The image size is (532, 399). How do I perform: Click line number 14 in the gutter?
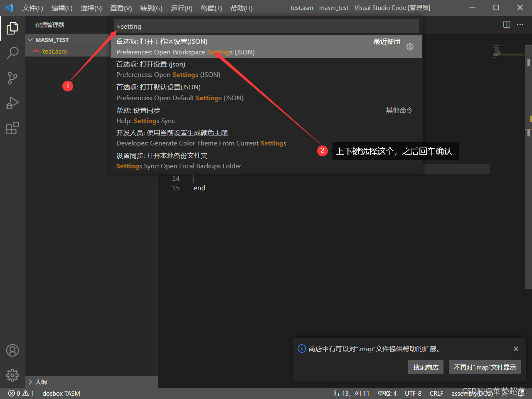coord(176,178)
